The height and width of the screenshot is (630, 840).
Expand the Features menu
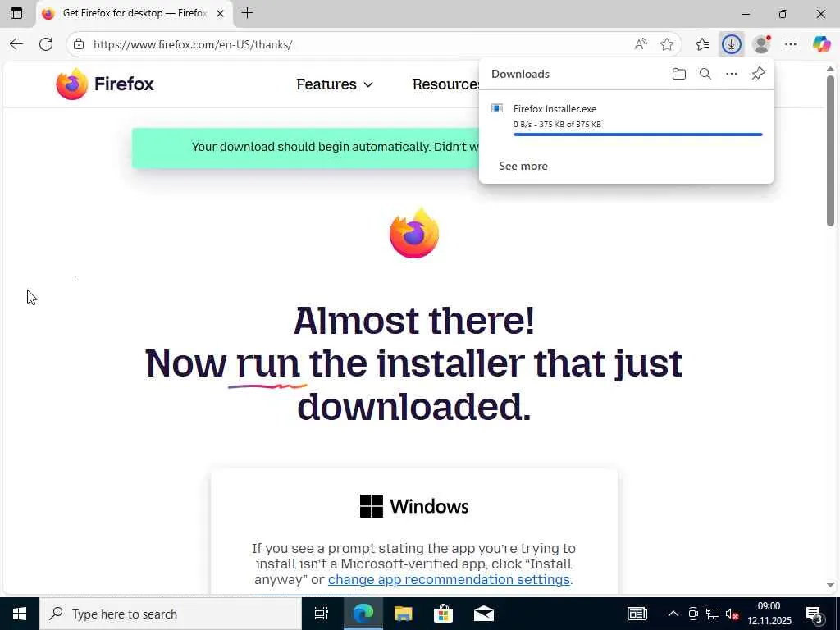(335, 84)
